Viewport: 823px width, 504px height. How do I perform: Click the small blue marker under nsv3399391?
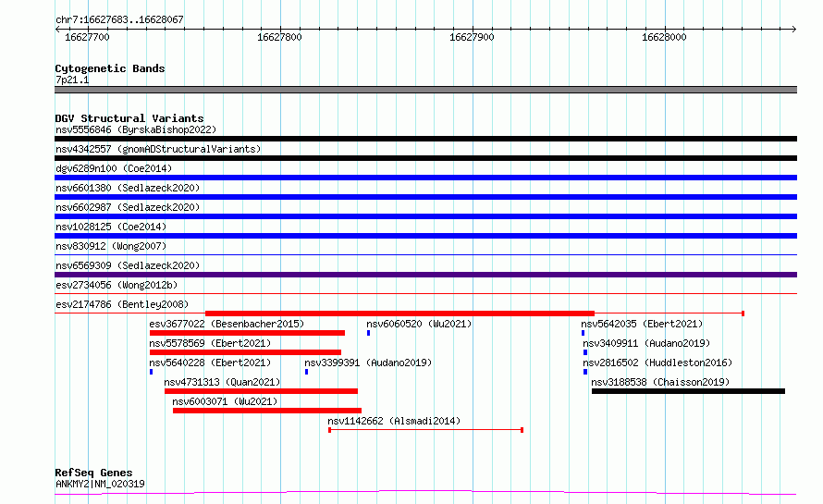click(x=306, y=372)
